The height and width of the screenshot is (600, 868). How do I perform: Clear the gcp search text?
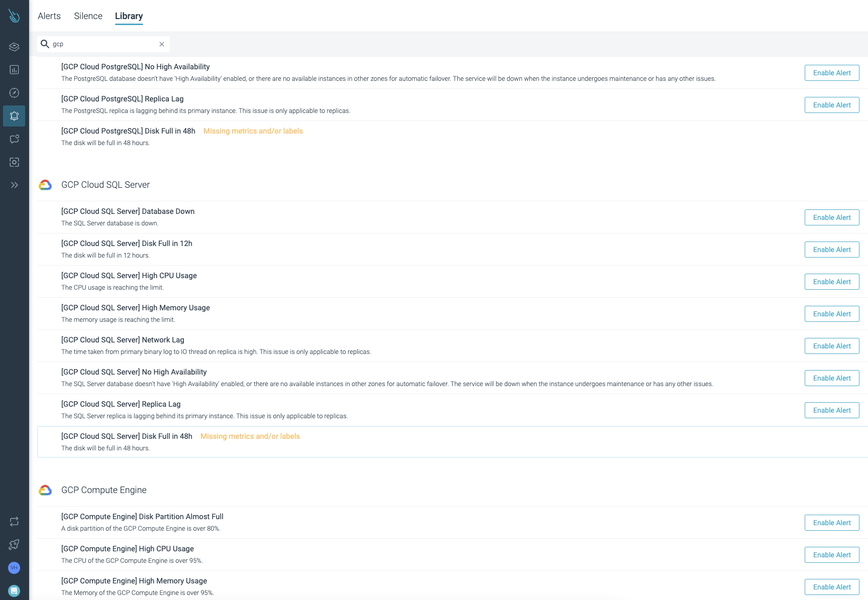(x=162, y=44)
